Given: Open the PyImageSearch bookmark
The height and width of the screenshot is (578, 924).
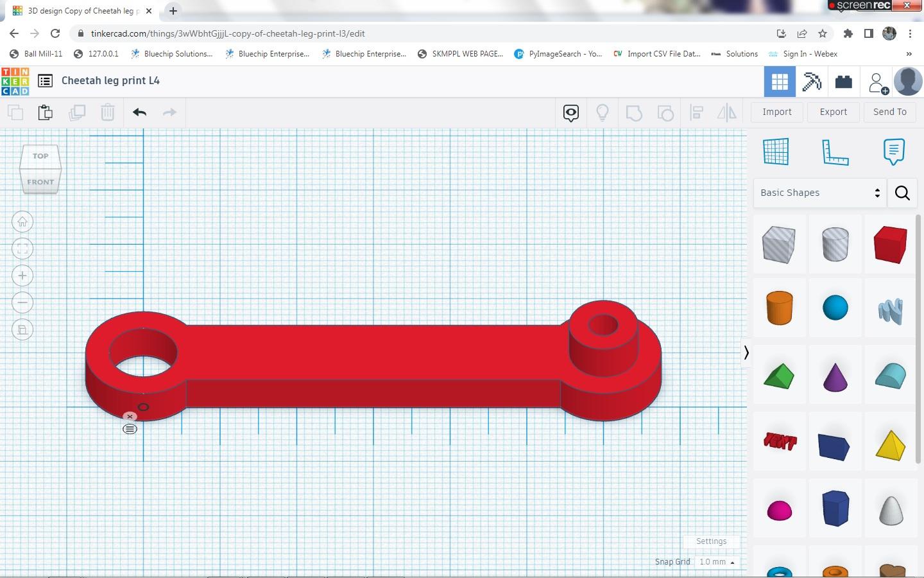Looking at the screenshot, I should [x=558, y=54].
